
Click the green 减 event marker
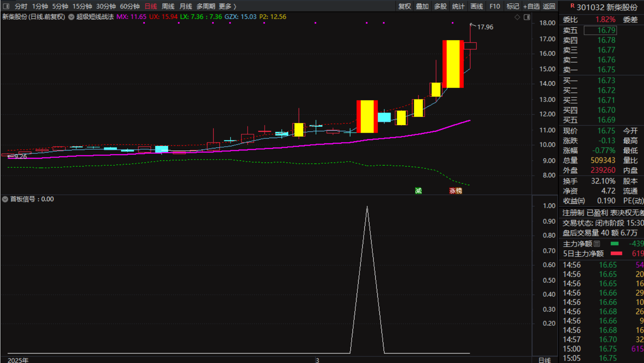pos(418,191)
